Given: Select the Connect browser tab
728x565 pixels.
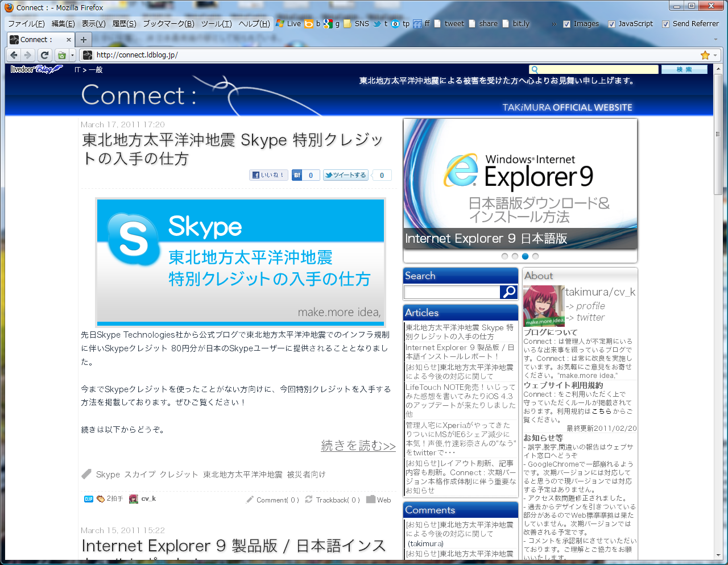Looking at the screenshot, I should tap(41, 40).
